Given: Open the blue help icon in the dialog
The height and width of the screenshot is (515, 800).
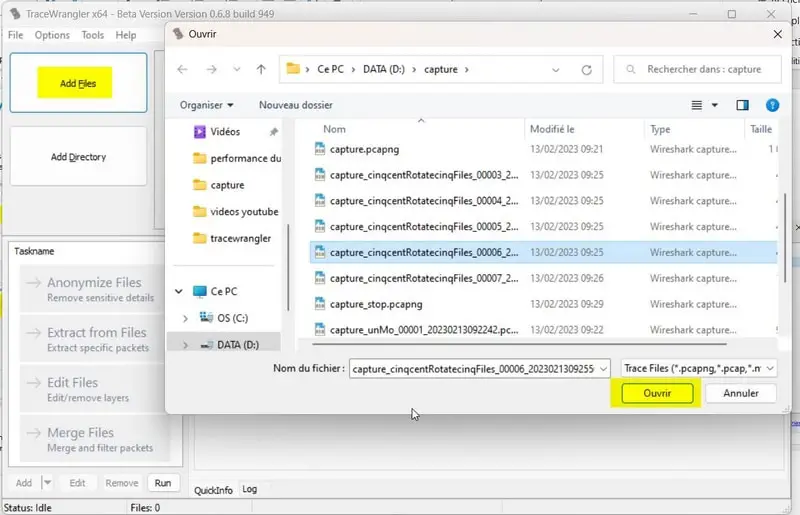Looking at the screenshot, I should coord(772,105).
